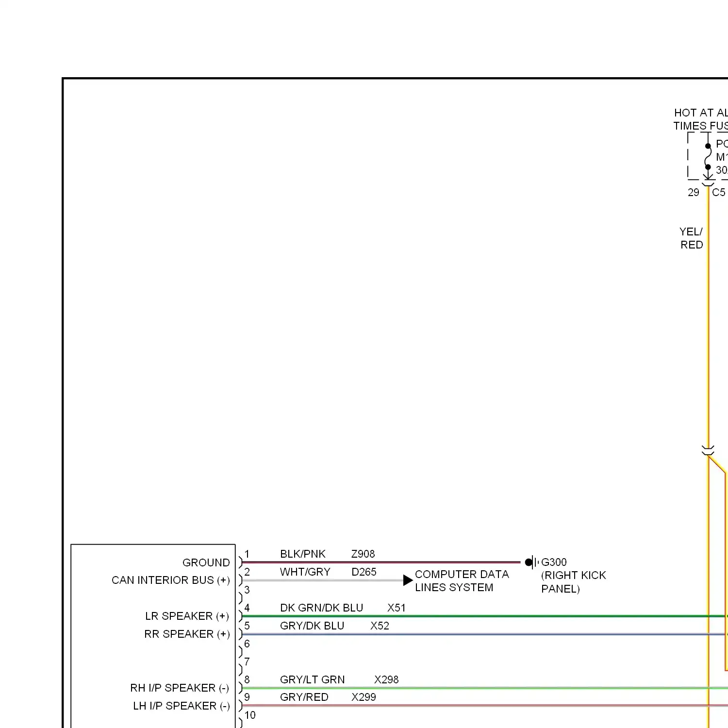Click the Computer Data Lines arrowhead
The image size is (728, 728).
pos(408,580)
